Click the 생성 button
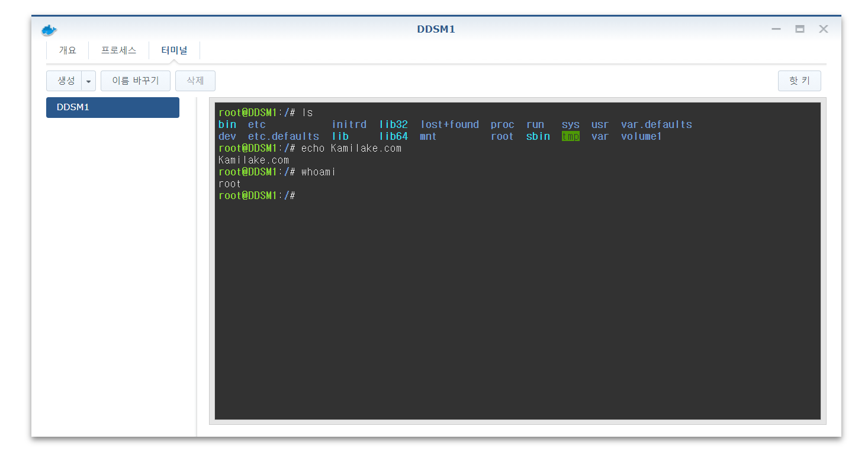Image resolution: width=868 pixels, height=461 pixels. (64, 81)
